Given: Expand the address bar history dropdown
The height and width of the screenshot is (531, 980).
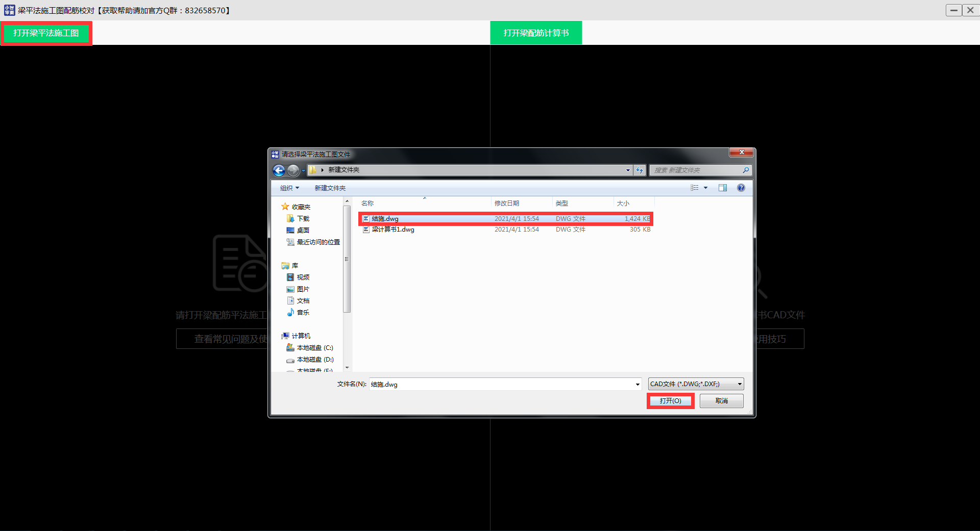Looking at the screenshot, I should pyautogui.click(x=628, y=170).
